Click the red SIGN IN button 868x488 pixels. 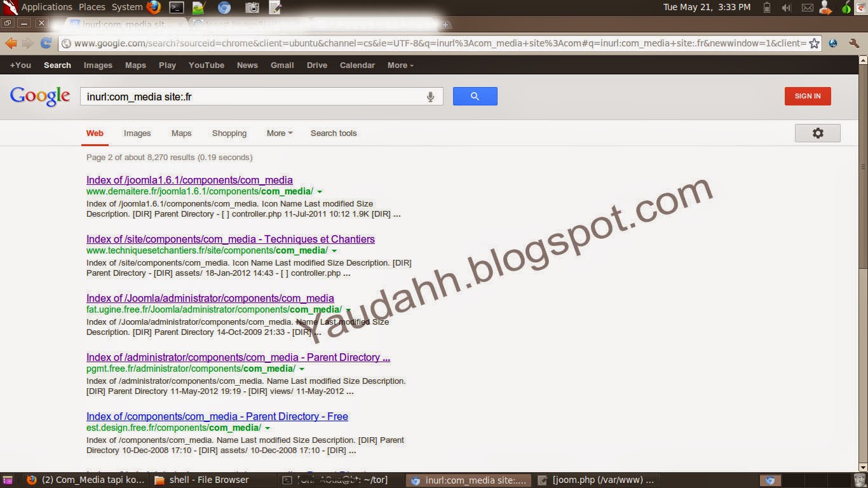808,96
